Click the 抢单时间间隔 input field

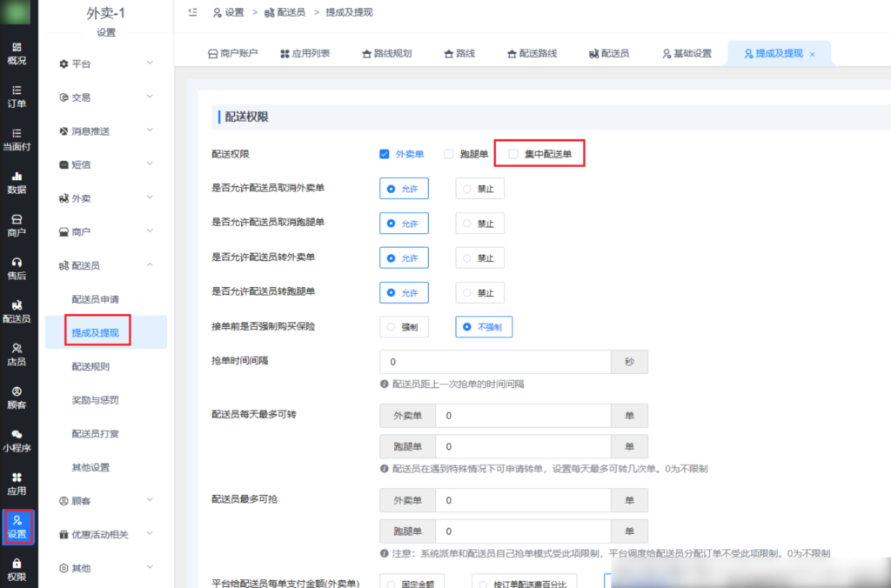(495, 361)
